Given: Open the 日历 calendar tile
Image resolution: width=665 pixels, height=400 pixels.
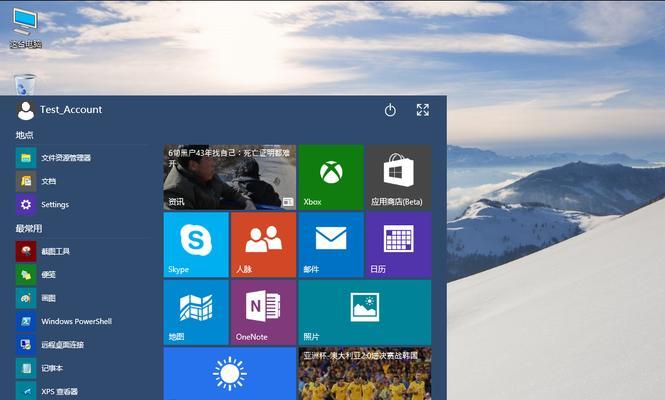Looking at the screenshot, I should tap(399, 245).
